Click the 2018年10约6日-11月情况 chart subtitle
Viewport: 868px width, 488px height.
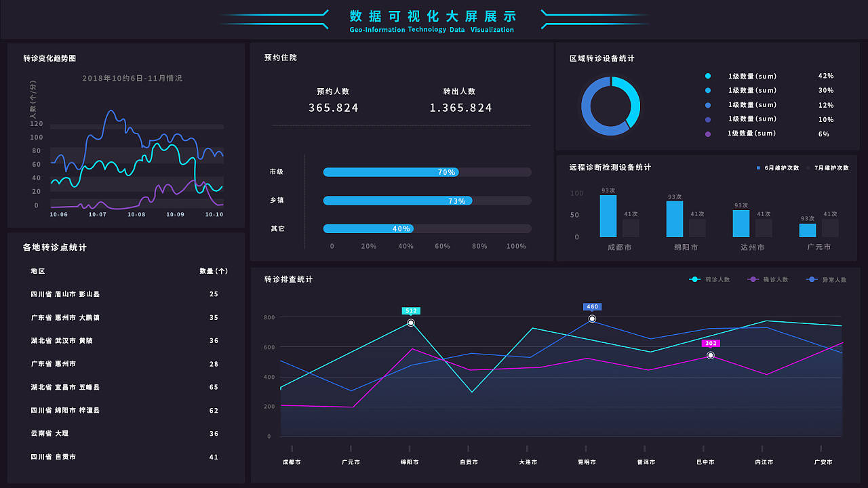click(x=132, y=78)
